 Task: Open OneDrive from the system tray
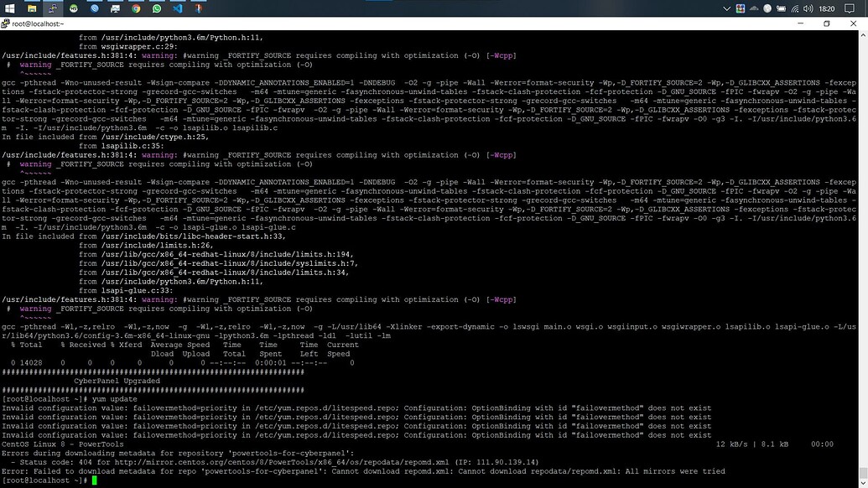click(x=754, y=8)
